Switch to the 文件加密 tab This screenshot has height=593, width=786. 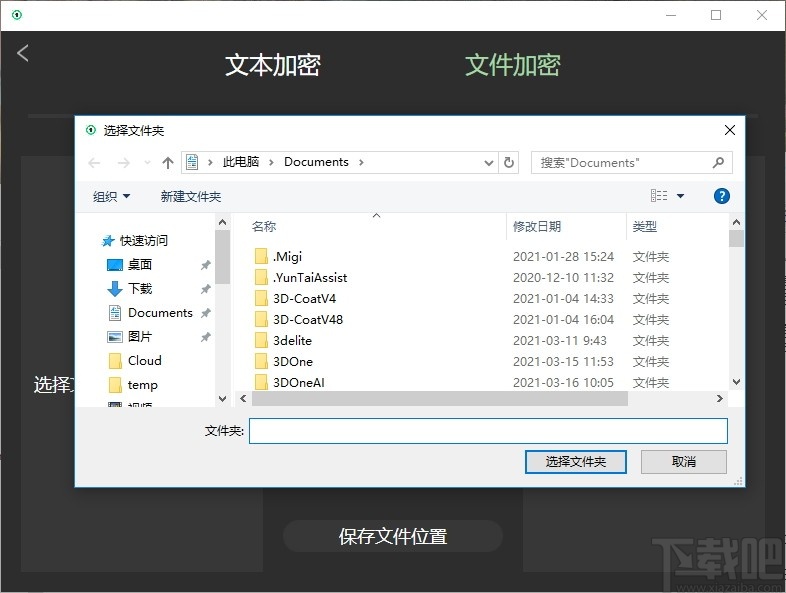(x=512, y=65)
